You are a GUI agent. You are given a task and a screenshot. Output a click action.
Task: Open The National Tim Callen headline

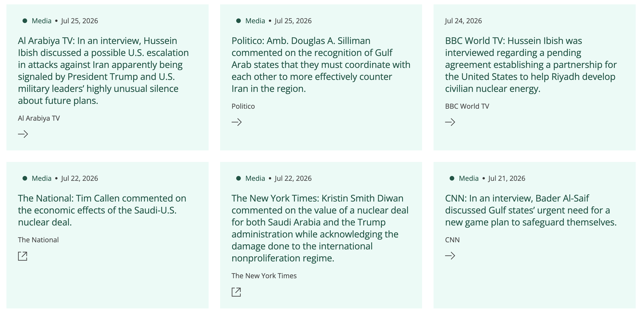pyautogui.click(x=102, y=210)
